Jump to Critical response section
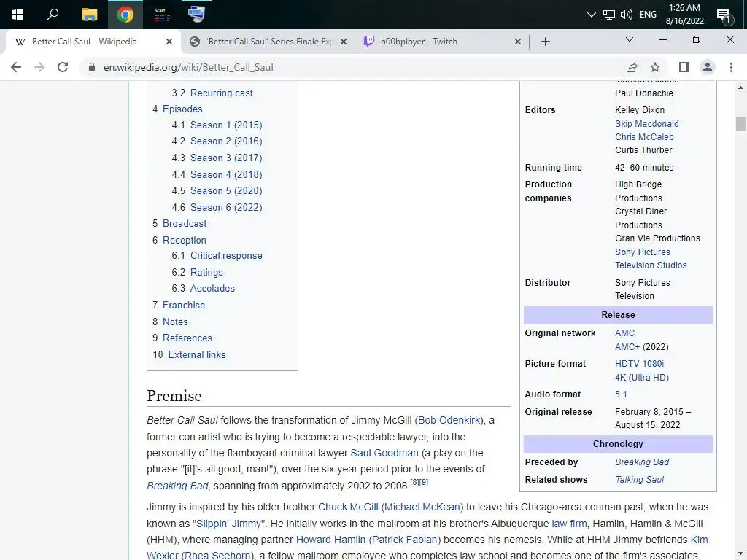The image size is (747, 560). click(x=226, y=256)
